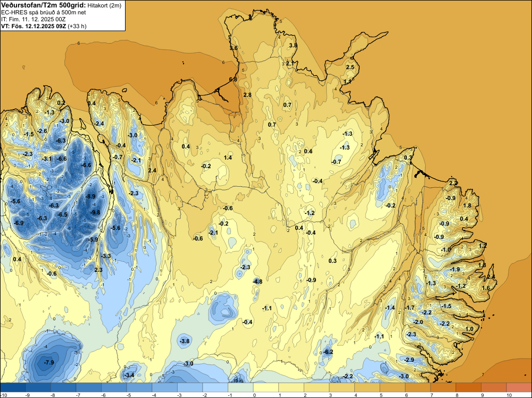Click the 'EC-HRES spá brúuð á 500m net' line

tap(44, 13)
